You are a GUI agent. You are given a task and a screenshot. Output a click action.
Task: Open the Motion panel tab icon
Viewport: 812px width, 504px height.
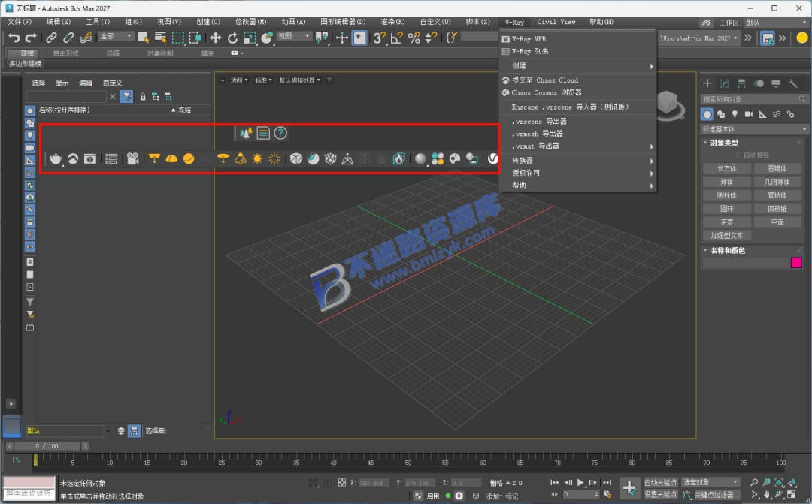759,83
